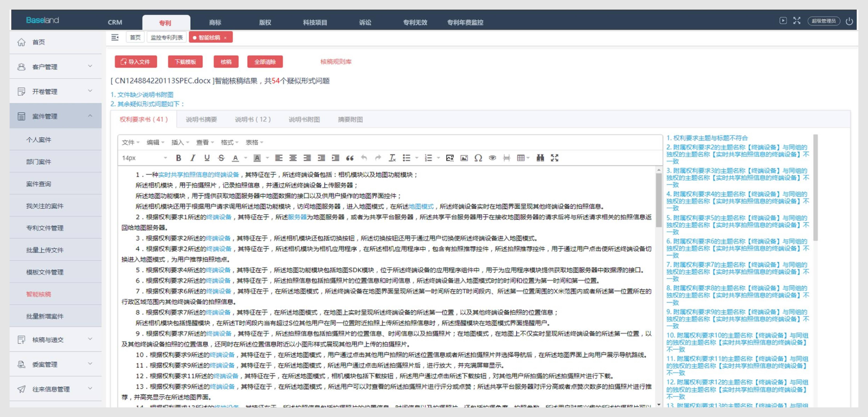Insert a blockquote
Screen dimensions: 868x417
coord(350,158)
